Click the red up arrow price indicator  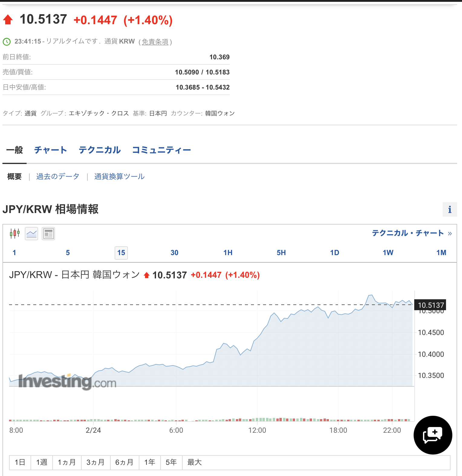click(8, 20)
